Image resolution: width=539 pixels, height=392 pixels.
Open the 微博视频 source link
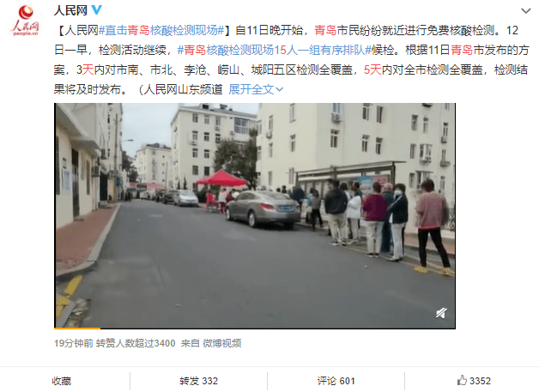pyautogui.click(x=222, y=343)
